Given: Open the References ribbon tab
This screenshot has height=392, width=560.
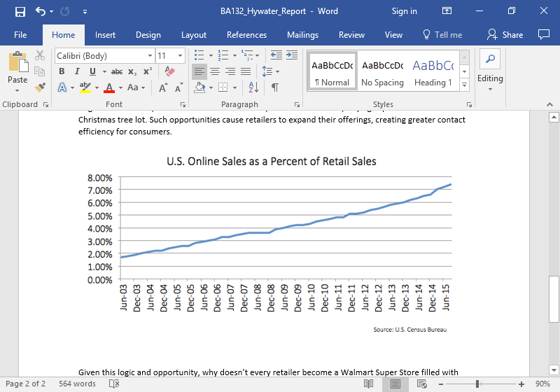Looking at the screenshot, I should tap(246, 35).
